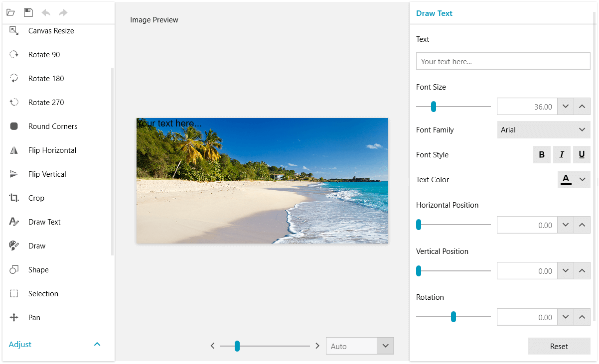The width and height of the screenshot is (599, 364).
Task: Collapse the Adjust section
Action: (x=98, y=344)
